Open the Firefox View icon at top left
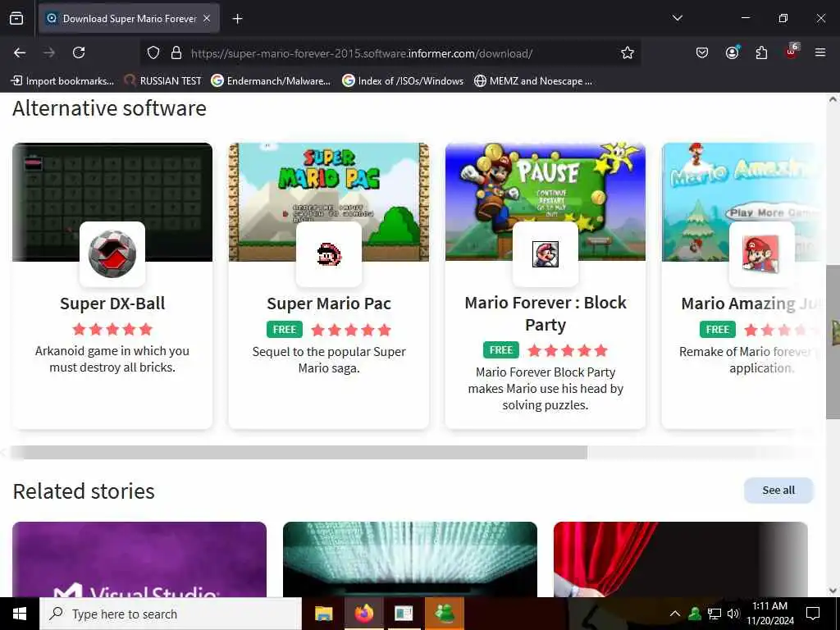 (16, 18)
